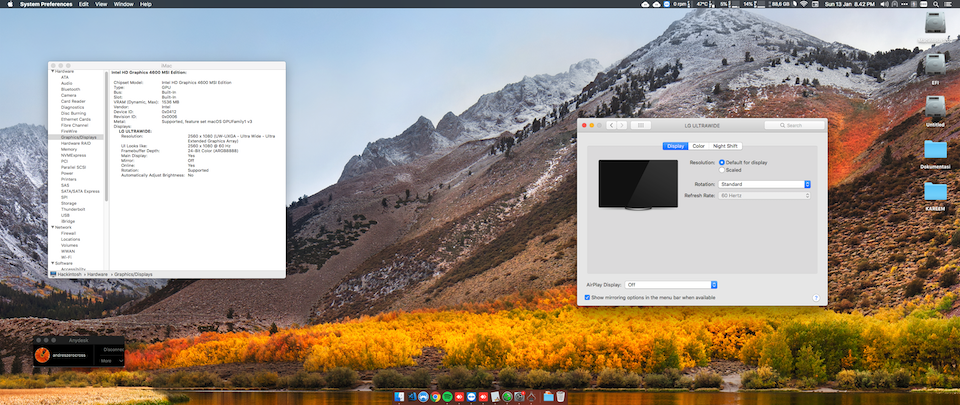Screen dimensions: 960x405
Task: Go forward in the LG ULTRAWIDE preferences window
Action: (622, 125)
